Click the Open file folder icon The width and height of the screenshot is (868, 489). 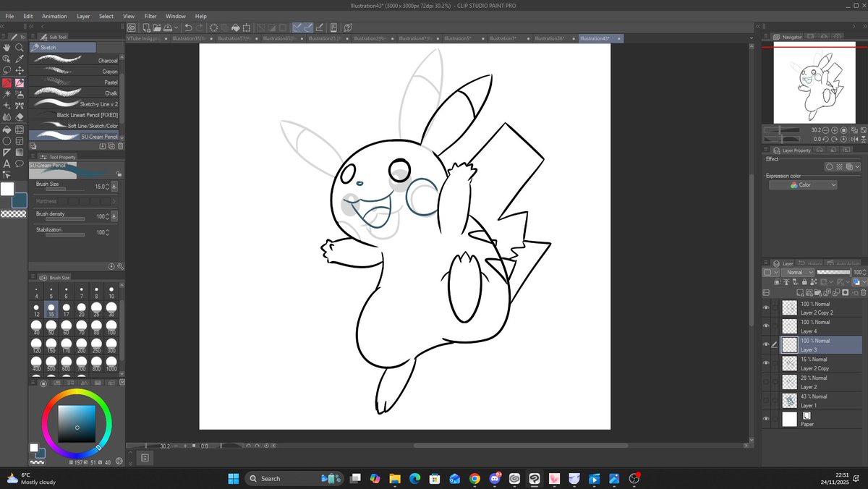[x=157, y=27]
